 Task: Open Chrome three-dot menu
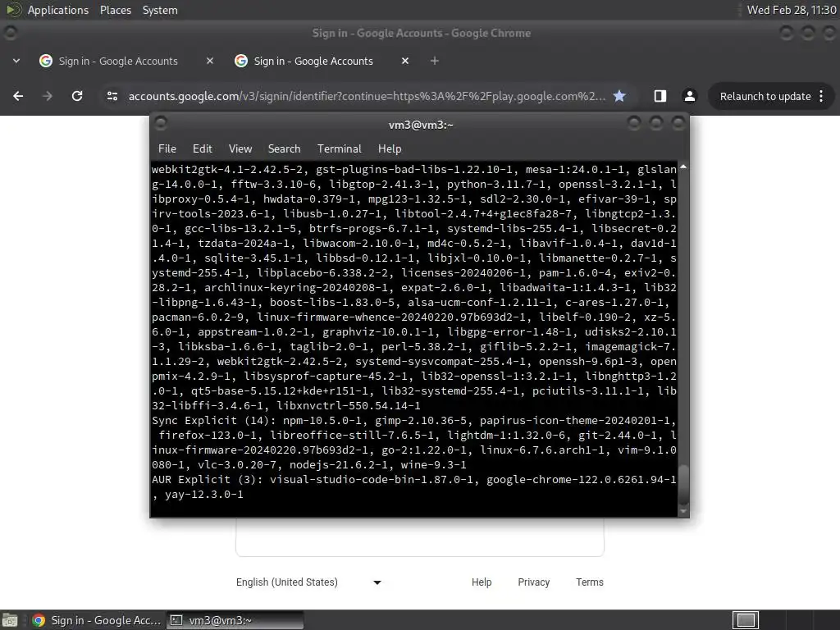click(821, 96)
